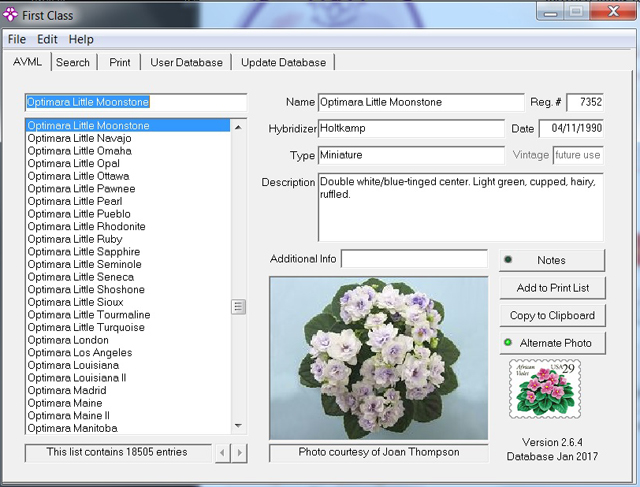Select the Optimara Louisiana entry
The width and height of the screenshot is (640, 487).
128,365
